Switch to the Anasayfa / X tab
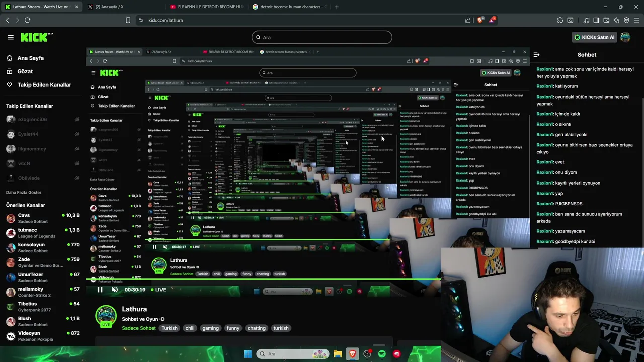 click(x=121, y=7)
